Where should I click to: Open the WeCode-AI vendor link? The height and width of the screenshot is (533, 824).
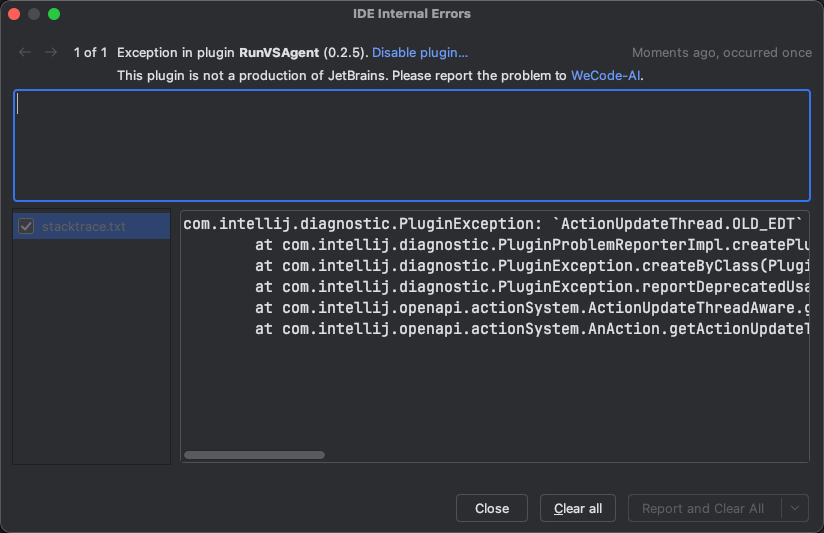[x=605, y=76]
